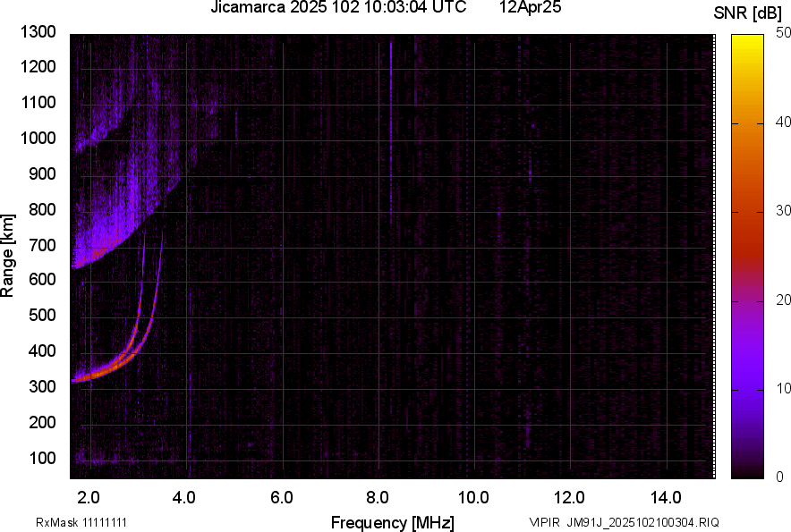The height and width of the screenshot is (532, 791).
Task: Click the range tick label '700'
Action: pyautogui.click(x=42, y=245)
